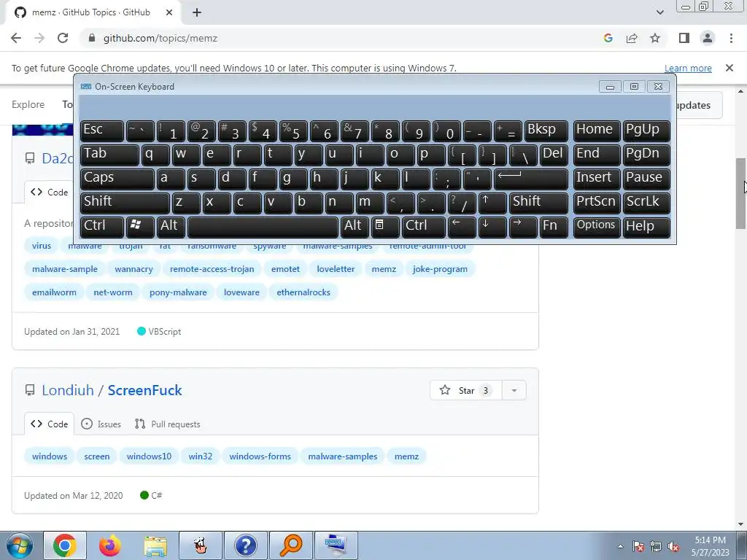Open the Issues tab for ScreenFuck
Viewport: 747px width, 560px height.
101,424
